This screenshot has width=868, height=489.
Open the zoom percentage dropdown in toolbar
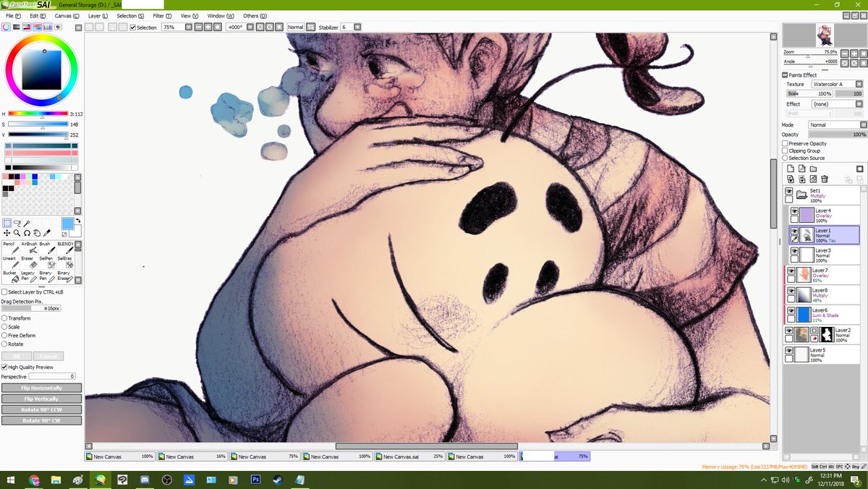188,27
